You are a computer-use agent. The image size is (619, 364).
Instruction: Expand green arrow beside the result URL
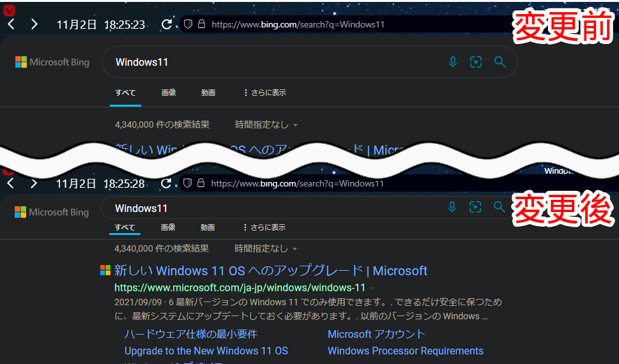[372, 289]
